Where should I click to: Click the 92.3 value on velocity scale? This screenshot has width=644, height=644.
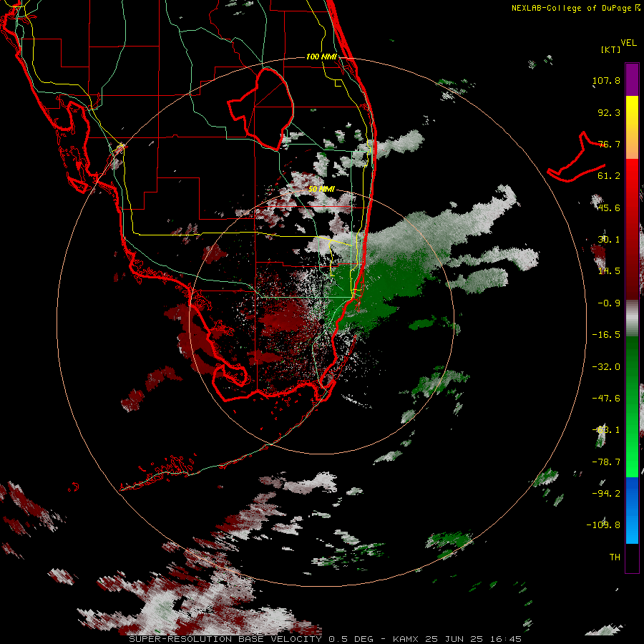click(609, 112)
